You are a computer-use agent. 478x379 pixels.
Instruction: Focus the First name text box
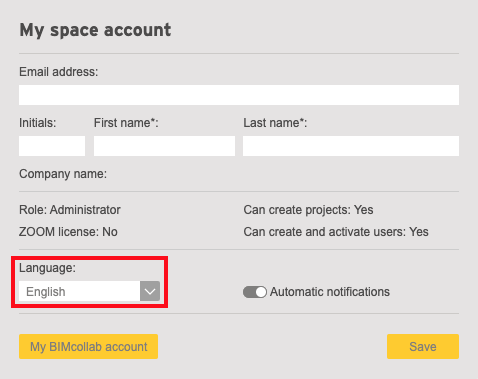click(x=164, y=146)
